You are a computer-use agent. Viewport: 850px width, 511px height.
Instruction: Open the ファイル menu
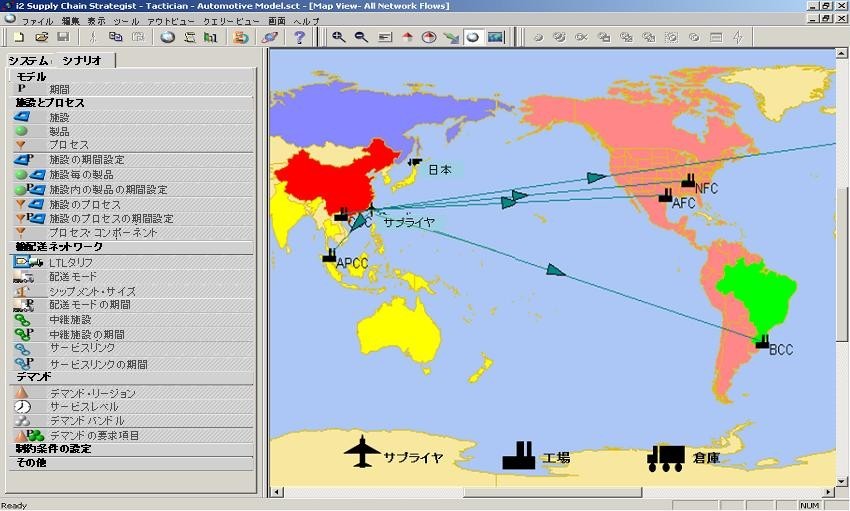(x=38, y=20)
